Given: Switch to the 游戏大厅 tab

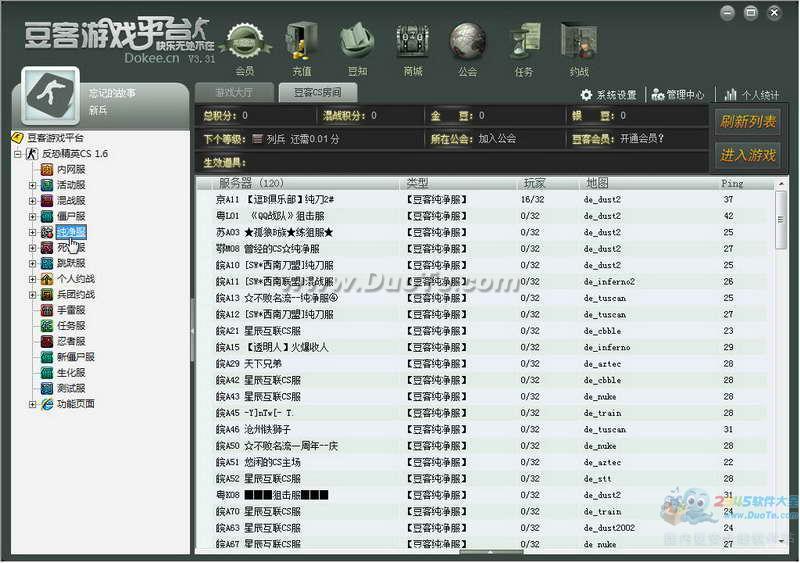Looking at the screenshot, I should (234, 92).
